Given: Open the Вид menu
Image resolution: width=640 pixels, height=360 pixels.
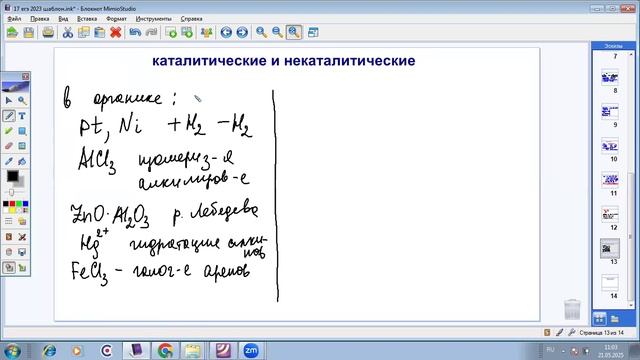Looking at the screenshot, I should (63, 19).
